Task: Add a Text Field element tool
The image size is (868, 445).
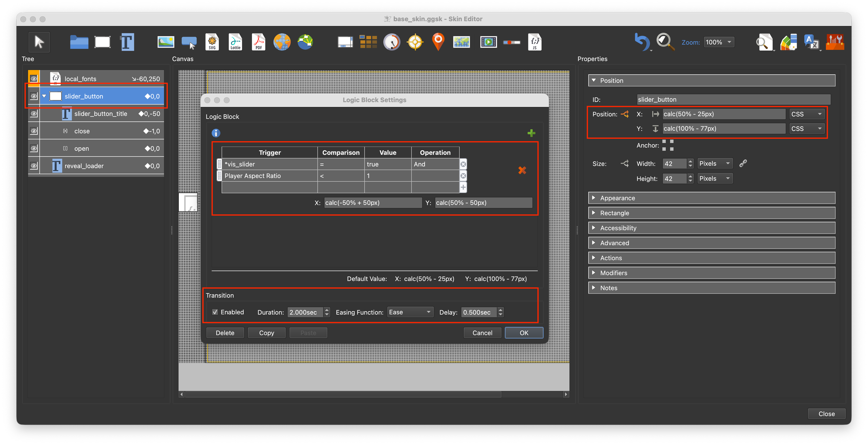Action: [x=127, y=42]
